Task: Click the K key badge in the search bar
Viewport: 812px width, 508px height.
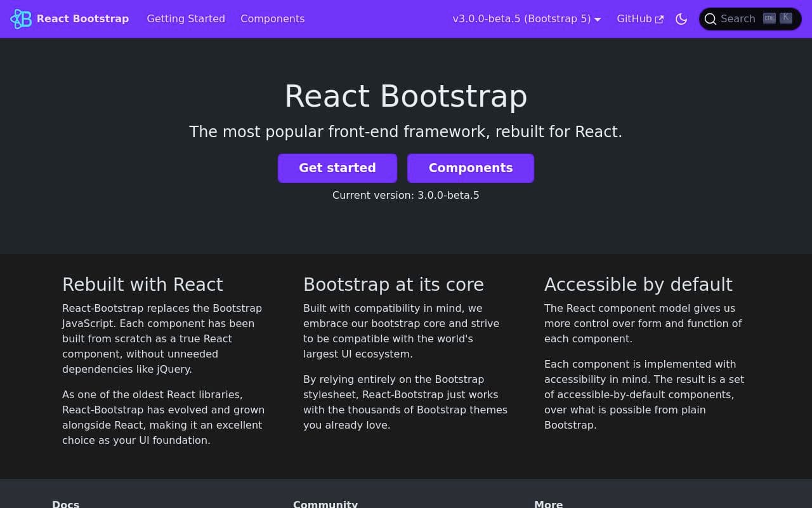Action: click(x=785, y=18)
